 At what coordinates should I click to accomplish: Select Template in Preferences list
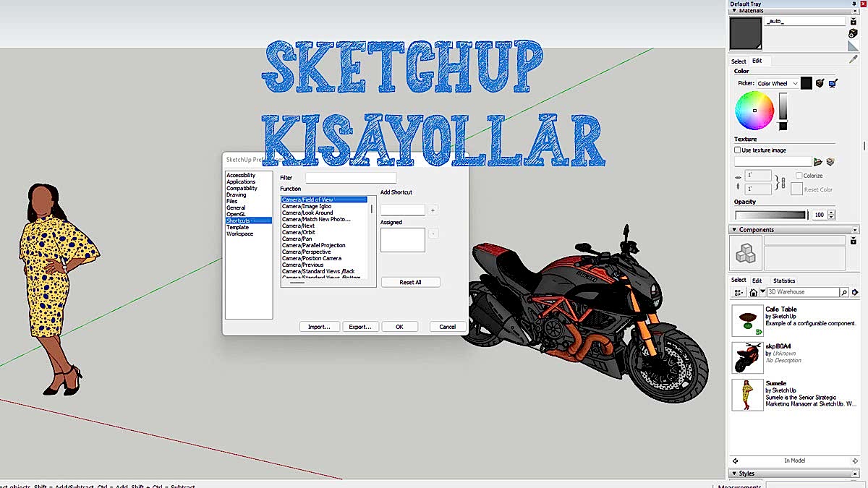click(x=237, y=227)
